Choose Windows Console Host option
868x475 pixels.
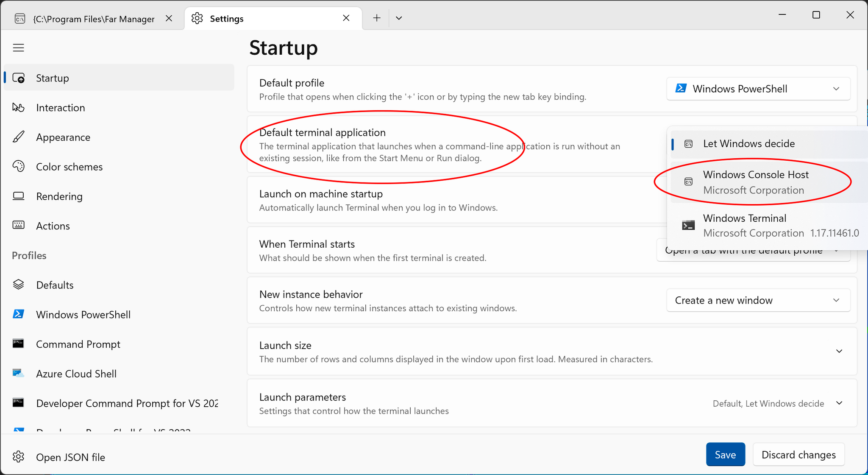(769, 182)
